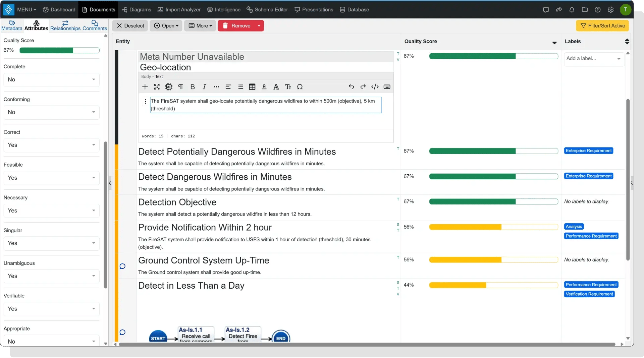Image resolution: width=644 pixels, height=358 pixels.
Task: Insert a table in the editor
Action: coord(252,87)
